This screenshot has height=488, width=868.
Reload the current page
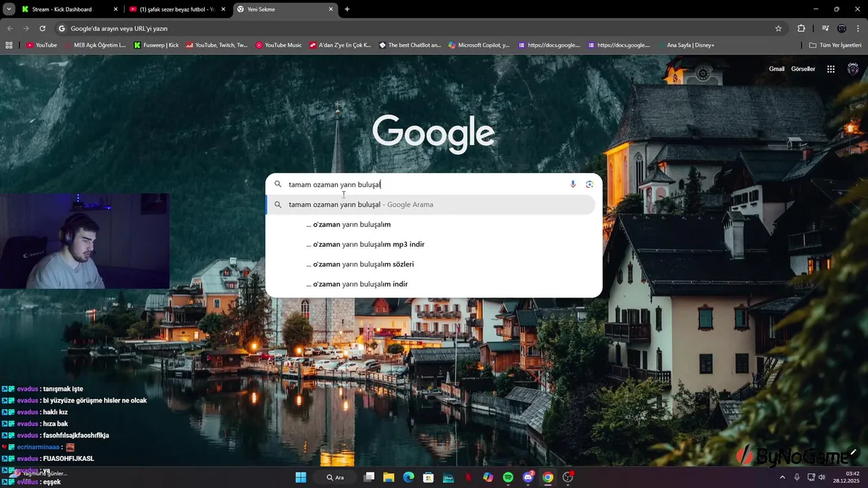42,28
